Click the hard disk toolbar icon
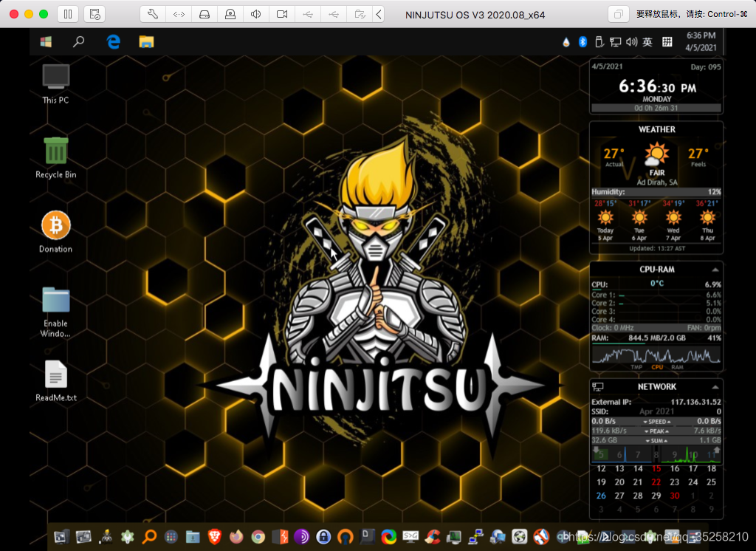 pos(205,14)
